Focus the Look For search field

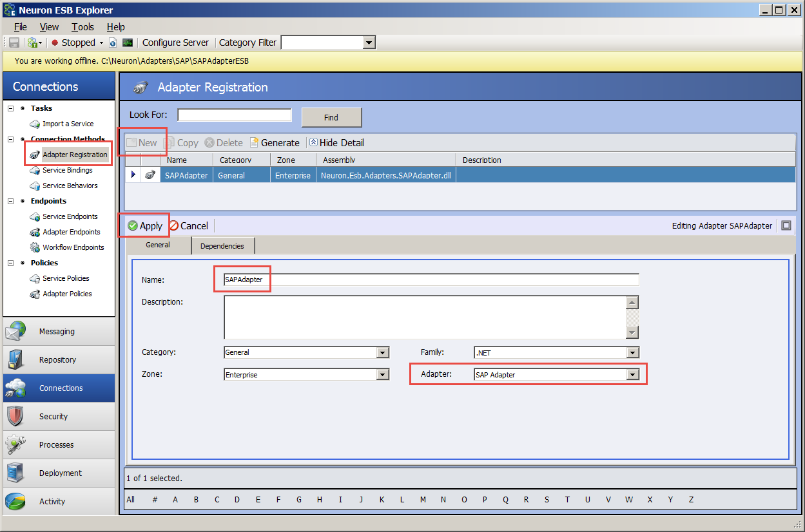click(x=235, y=115)
